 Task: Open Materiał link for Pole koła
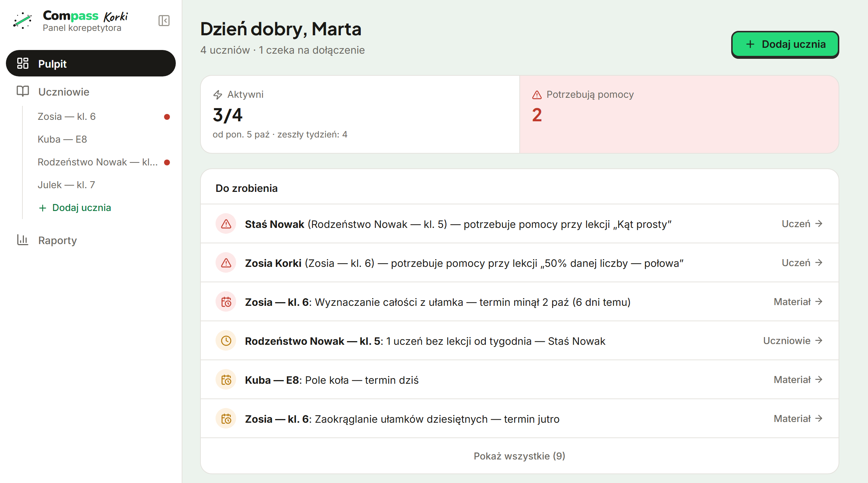(798, 379)
